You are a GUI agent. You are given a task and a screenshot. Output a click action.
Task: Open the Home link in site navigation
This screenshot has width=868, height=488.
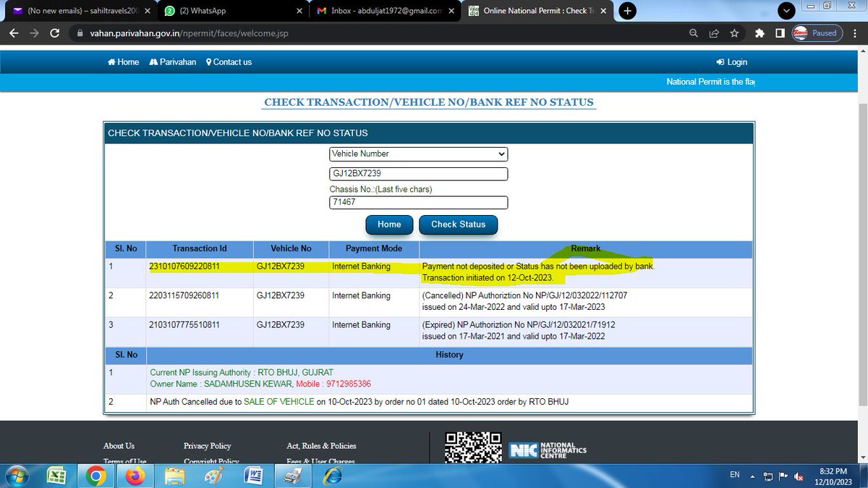tap(123, 62)
